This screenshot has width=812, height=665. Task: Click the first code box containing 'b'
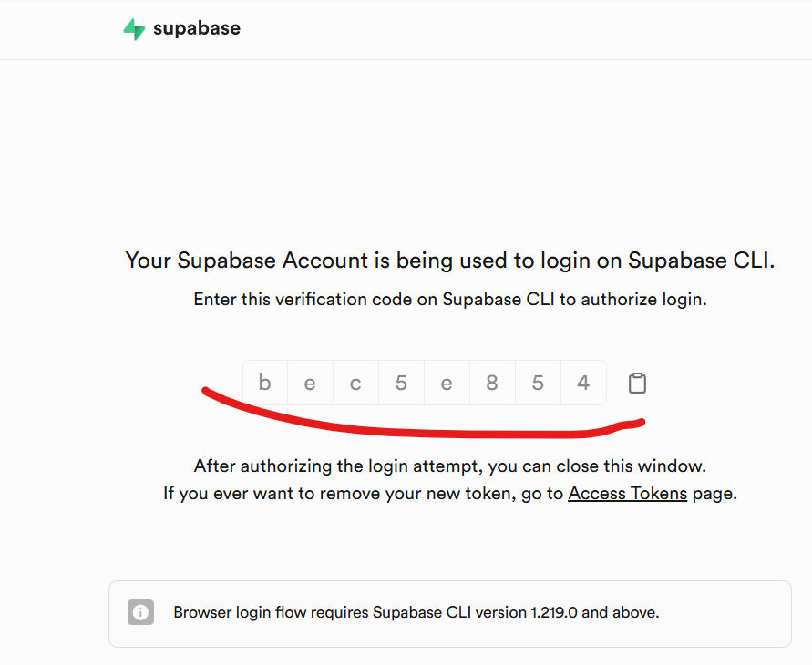(265, 384)
